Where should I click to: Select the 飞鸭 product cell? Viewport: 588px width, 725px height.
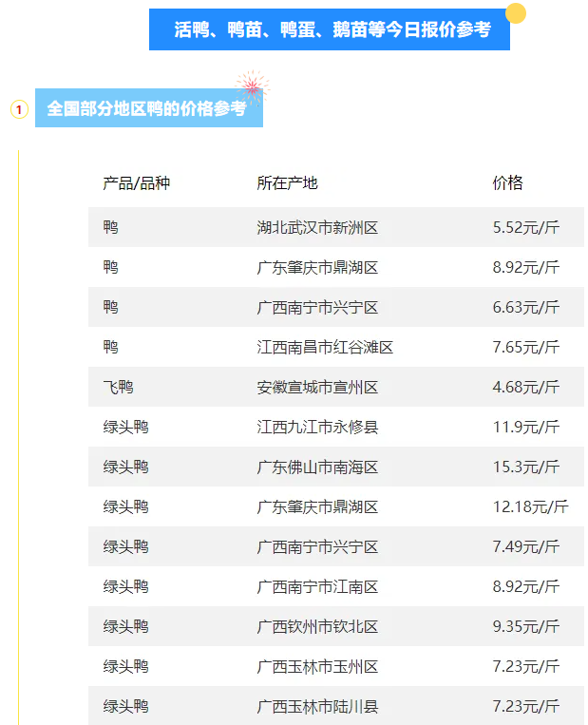(x=119, y=388)
